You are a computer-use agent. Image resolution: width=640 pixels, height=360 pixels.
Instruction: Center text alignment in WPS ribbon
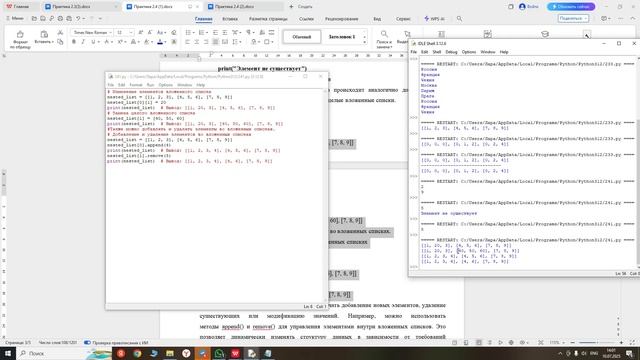point(197,42)
